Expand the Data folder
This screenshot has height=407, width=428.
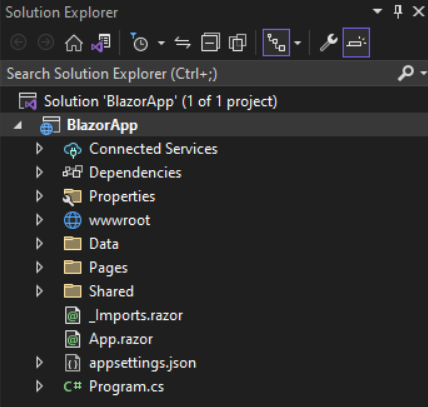click(x=39, y=244)
